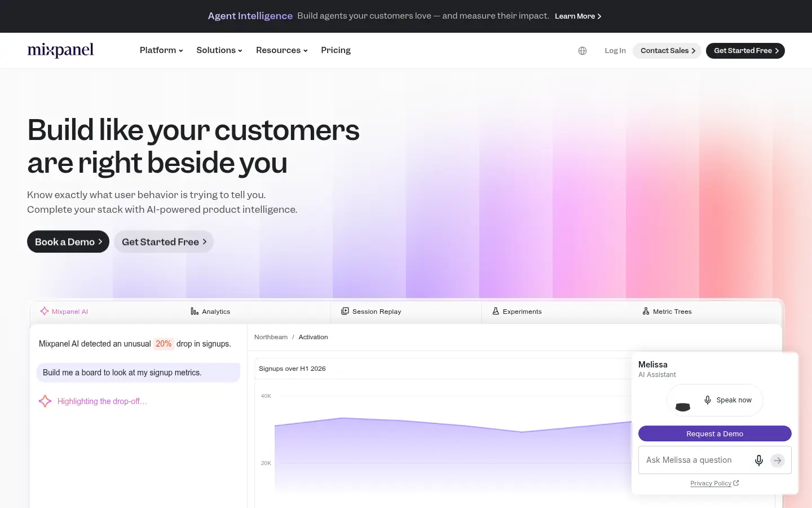Click the Contact Sales button
Screen dimensions: 812x508
(x=667, y=51)
